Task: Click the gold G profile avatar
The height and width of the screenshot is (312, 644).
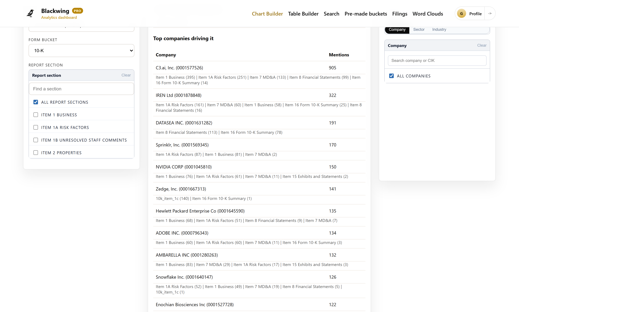Action: tap(461, 14)
